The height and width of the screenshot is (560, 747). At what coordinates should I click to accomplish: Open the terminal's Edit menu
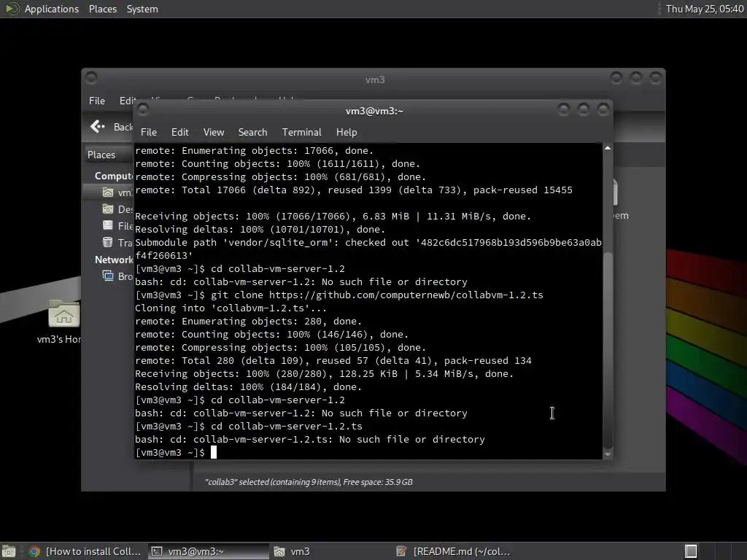click(x=179, y=132)
